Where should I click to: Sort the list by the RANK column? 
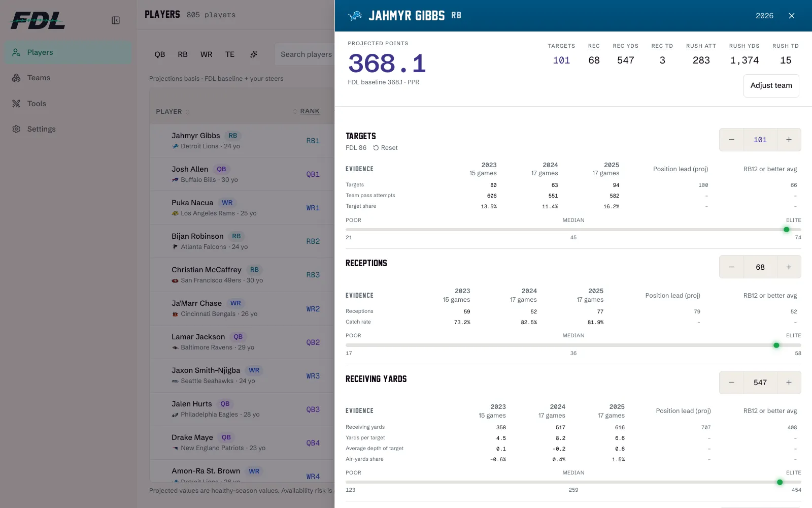click(307, 111)
